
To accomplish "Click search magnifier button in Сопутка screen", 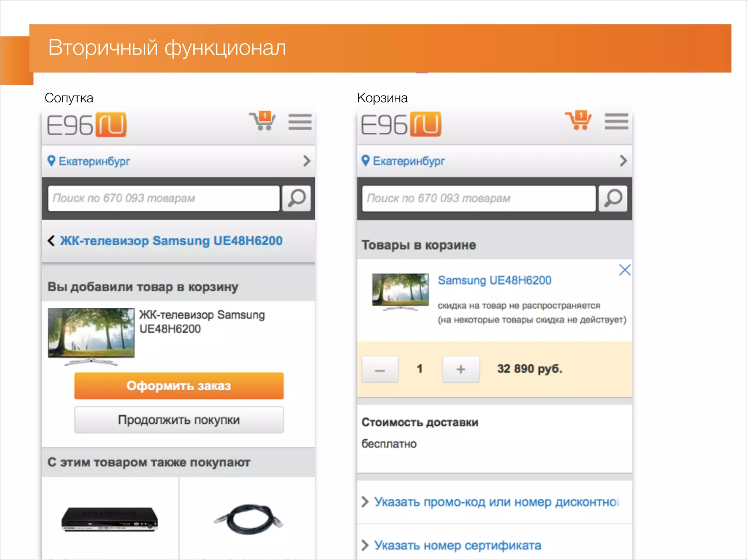I will click(x=297, y=198).
